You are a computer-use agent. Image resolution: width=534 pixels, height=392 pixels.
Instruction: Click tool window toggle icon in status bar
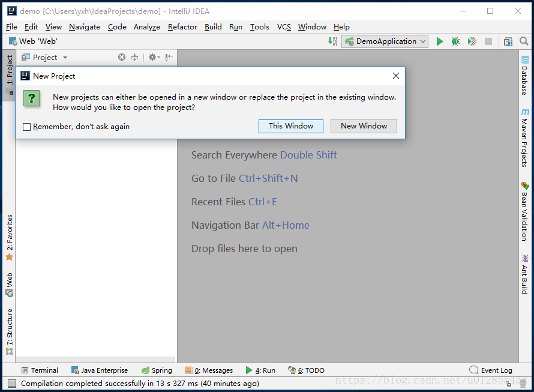pyautogui.click(x=12, y=384)
